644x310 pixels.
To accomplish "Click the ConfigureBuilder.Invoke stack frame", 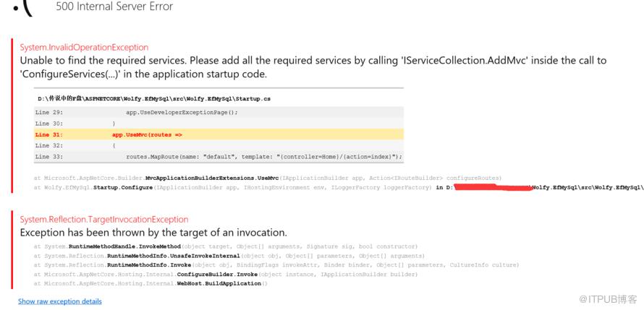I will [x=226, y=275].
